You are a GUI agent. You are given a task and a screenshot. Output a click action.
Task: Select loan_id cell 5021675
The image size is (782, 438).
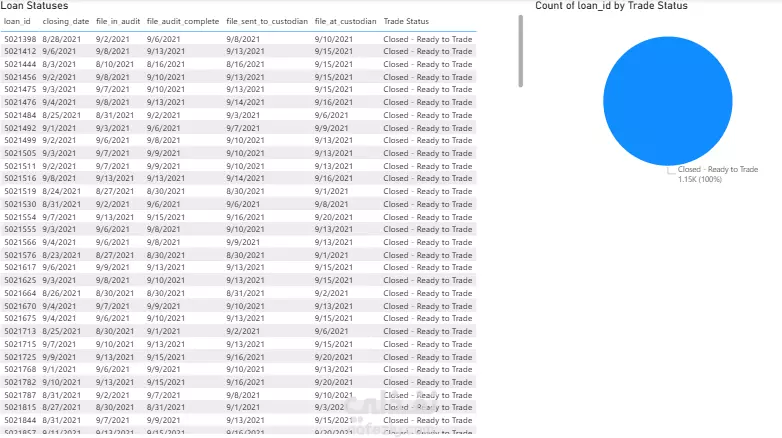(20, 318)
